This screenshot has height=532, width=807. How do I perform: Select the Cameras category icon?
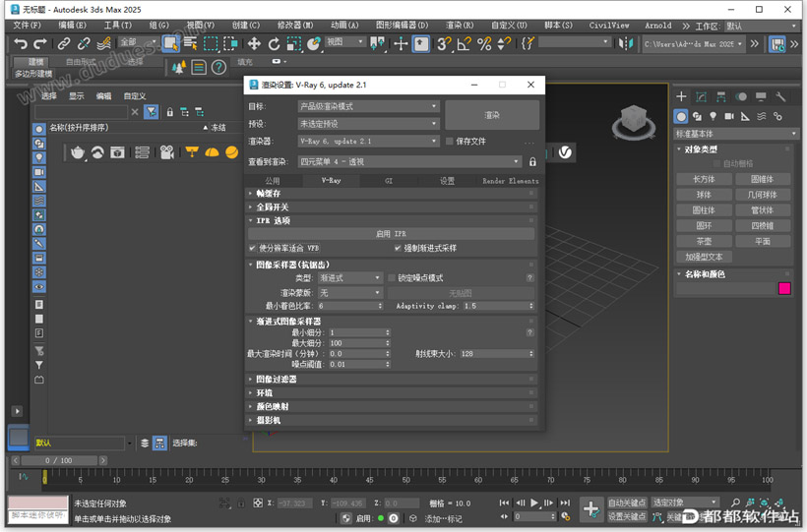(729, 116)
